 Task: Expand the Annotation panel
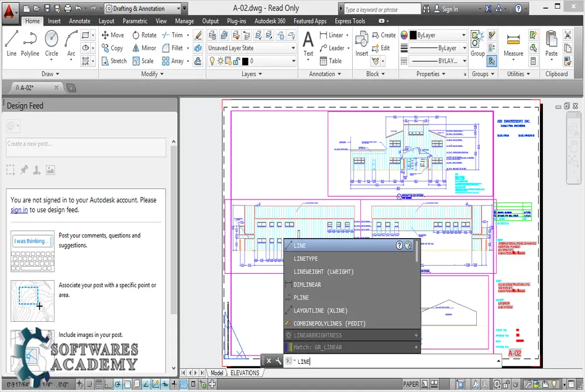pyautogui.click(x=325, y=74)
